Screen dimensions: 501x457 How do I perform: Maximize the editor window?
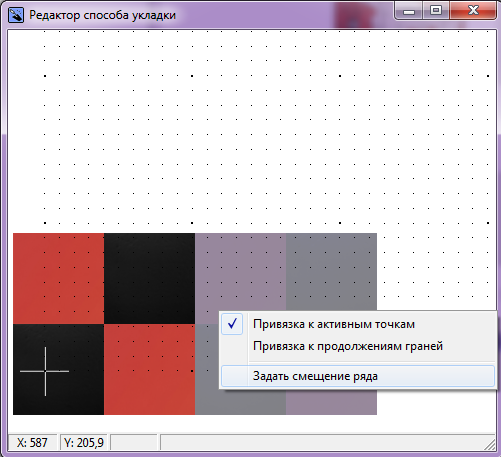436,11
